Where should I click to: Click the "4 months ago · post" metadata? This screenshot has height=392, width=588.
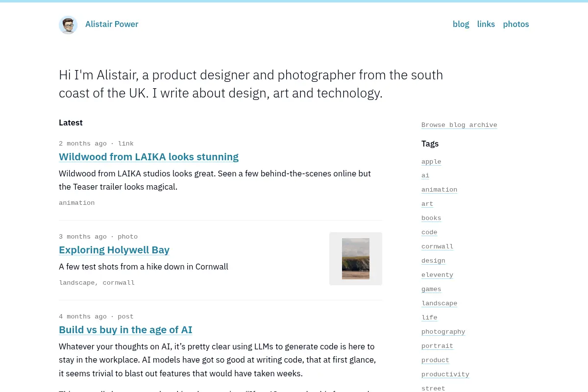pos(96,317)
